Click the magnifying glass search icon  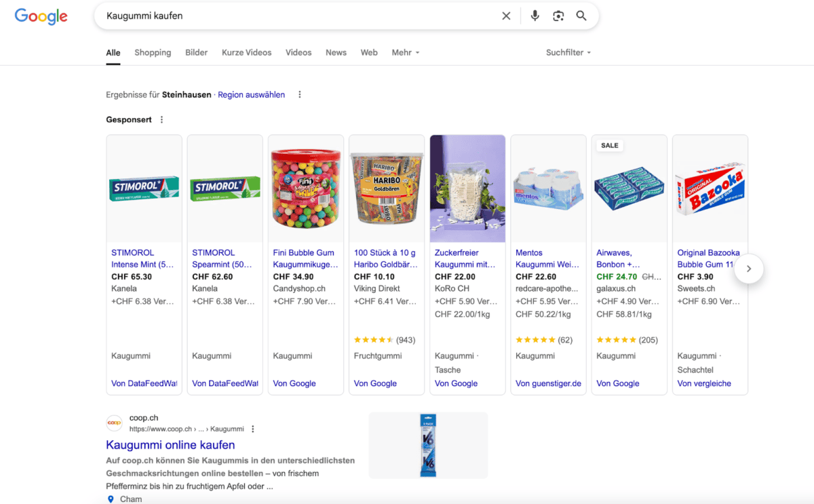(x=581, y=16)
